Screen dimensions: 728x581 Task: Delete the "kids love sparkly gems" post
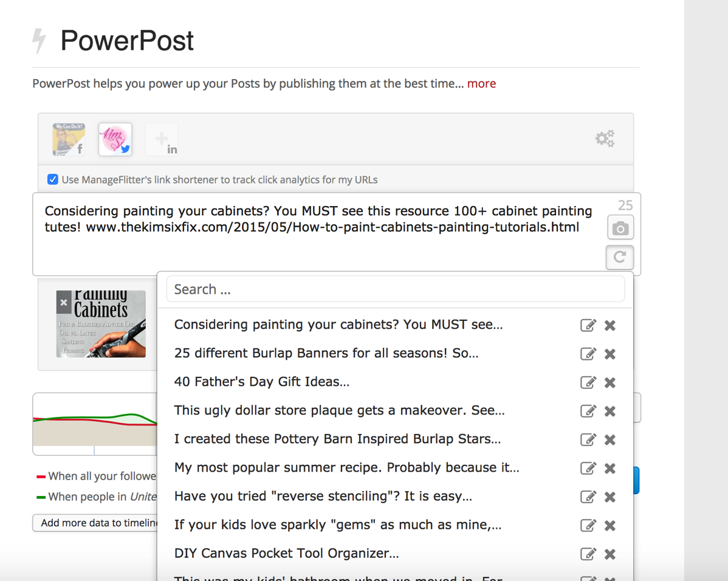tap(610, 526)
